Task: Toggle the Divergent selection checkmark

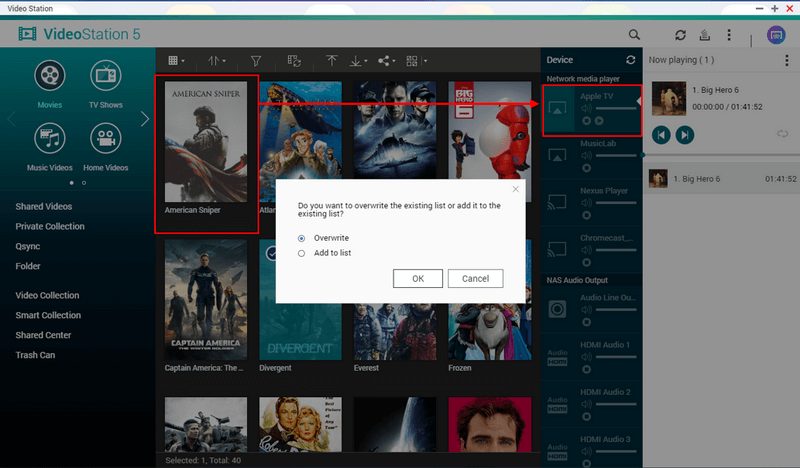Action: [x=271, y=253]
